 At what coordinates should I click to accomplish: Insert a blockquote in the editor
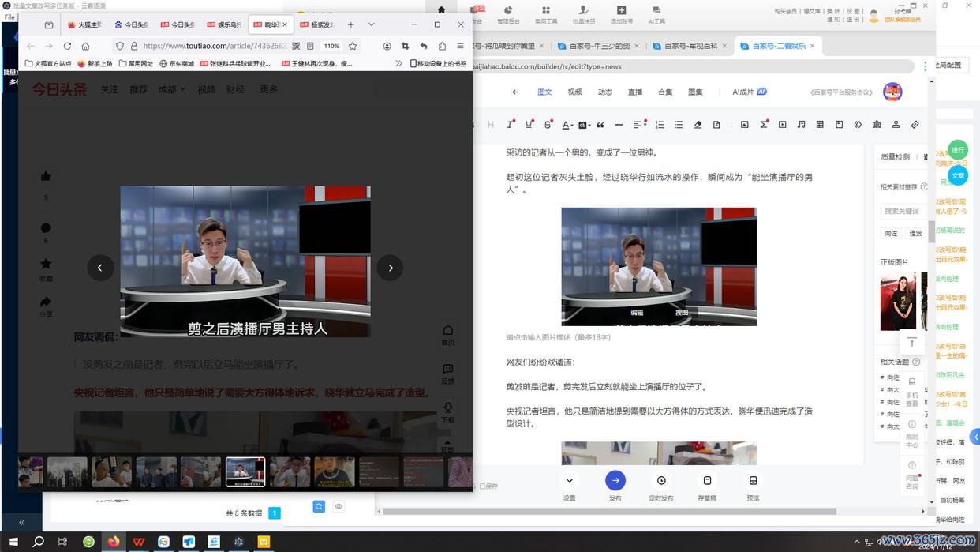coord(600,125)
